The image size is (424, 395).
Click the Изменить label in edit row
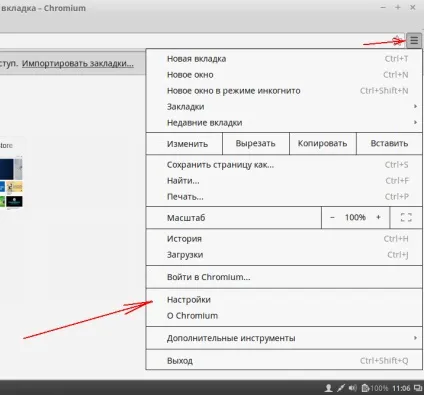click(187, 144)
